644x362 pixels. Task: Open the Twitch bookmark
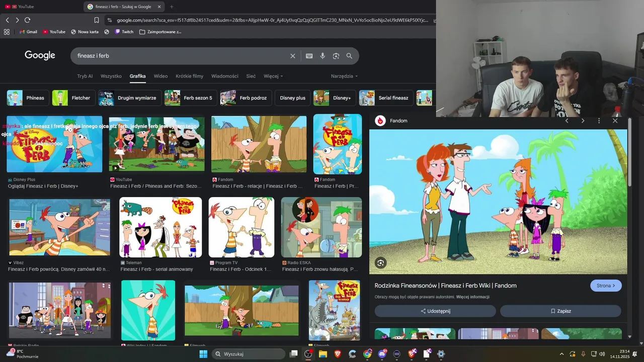124,32
